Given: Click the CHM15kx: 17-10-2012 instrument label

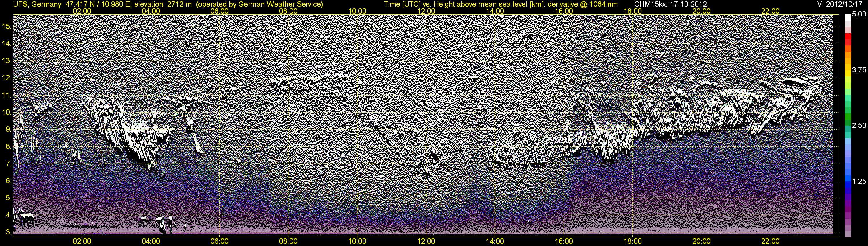Looking at the screenshot, I should coord(670,4).
